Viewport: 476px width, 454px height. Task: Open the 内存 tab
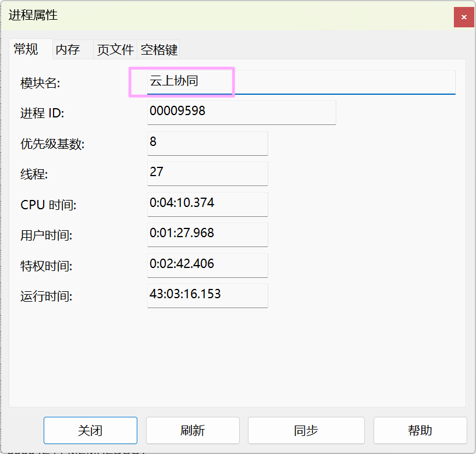coord(68,50)
